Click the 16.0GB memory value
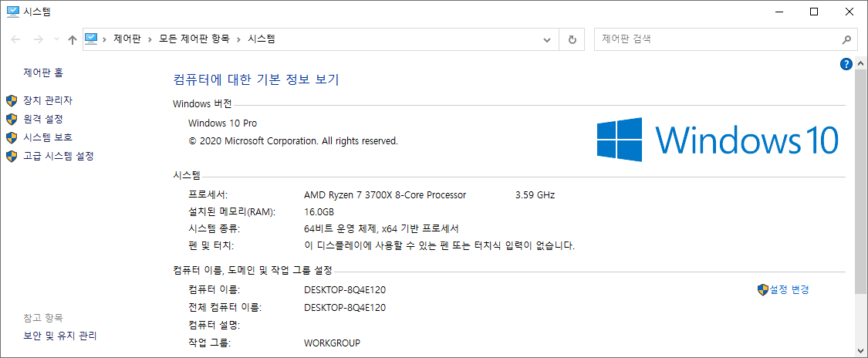This screenshot has width=868, height=358. point(319,212)
